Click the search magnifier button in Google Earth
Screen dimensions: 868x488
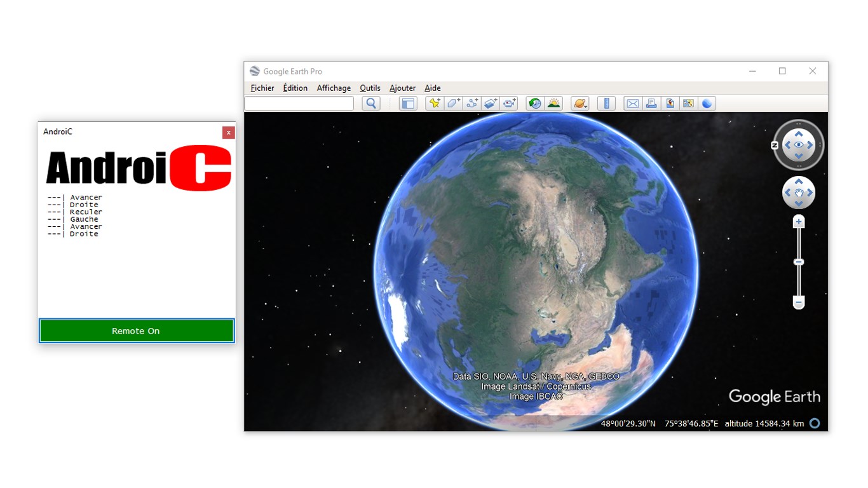[371, 103]
